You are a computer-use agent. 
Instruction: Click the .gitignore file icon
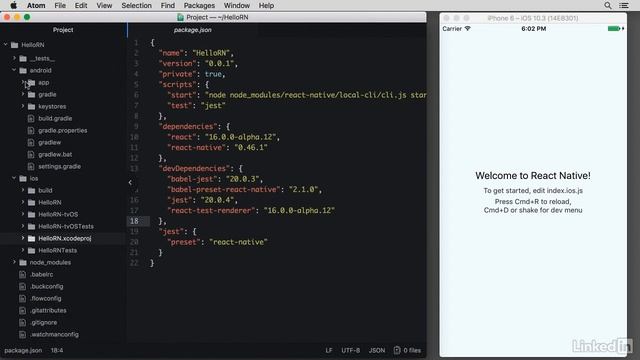22,322
